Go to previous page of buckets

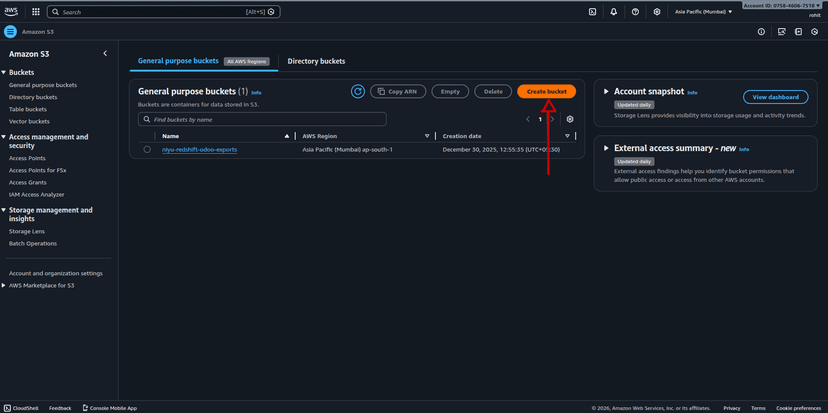(x=528, y=119)
